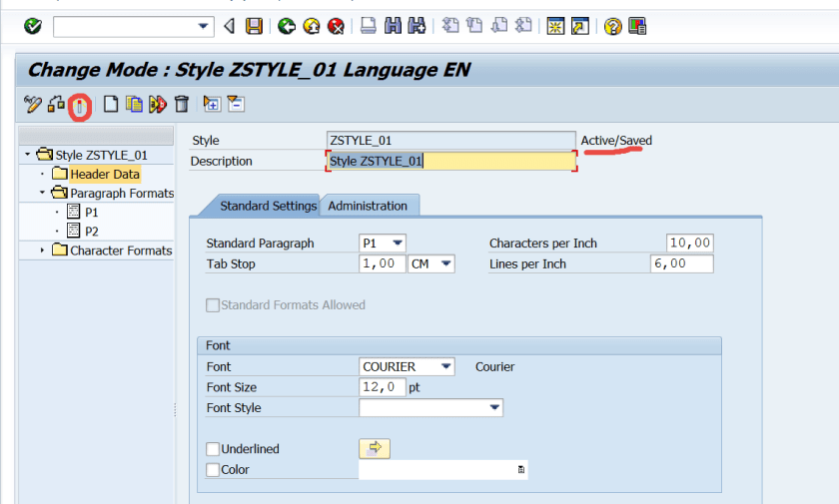Click the yellow arrow button beside Underlined
839x504 pixels.
[374, 449]
